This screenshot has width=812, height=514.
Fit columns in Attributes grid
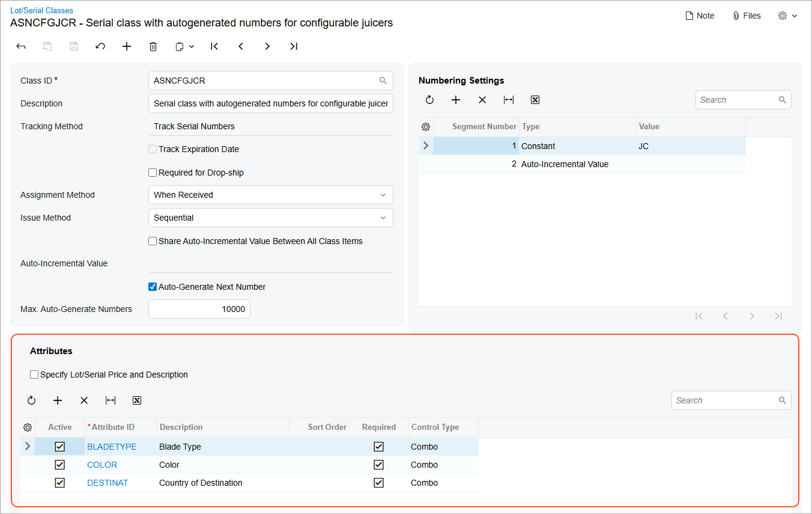point(111,400)
